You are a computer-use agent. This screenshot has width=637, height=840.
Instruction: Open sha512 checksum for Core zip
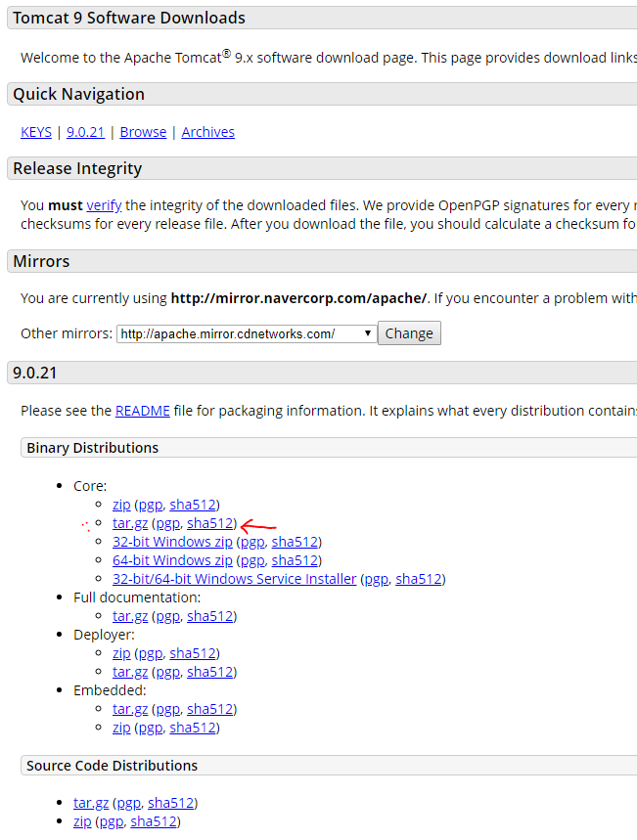click(193, 505)
